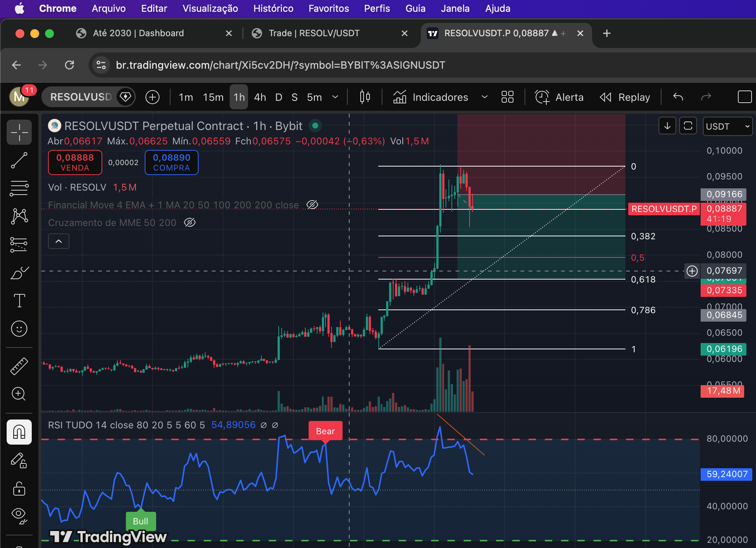
Task: Toggle magnet mode in left toolbar
Action: pyautogui.click(x=19, y=432)
